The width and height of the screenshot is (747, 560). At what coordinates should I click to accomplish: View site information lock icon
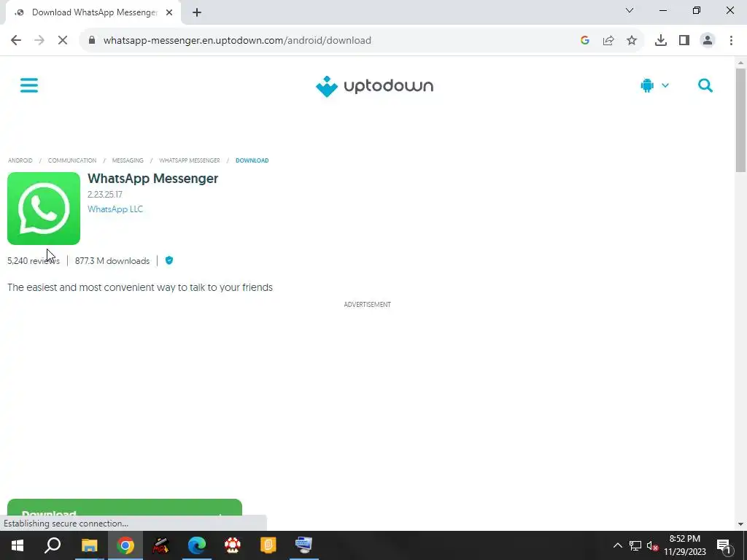point(92,41)
